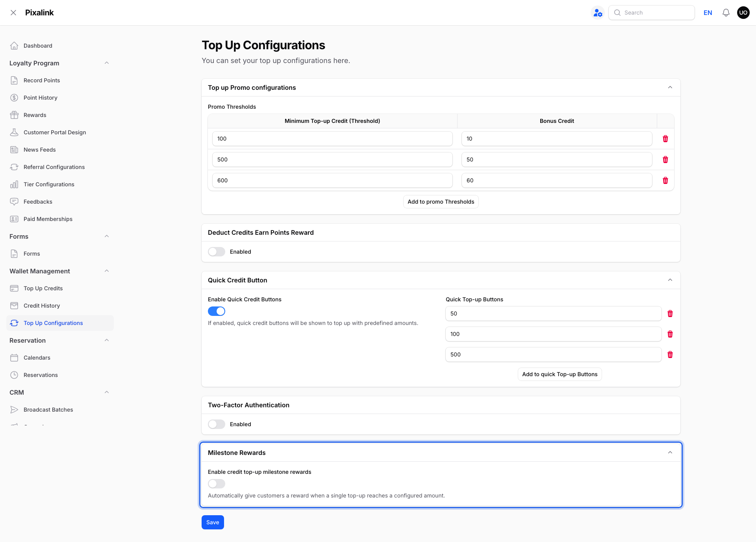Edit the bonus credit field containing 10
This screenshot has height=542, width=756.
click(x=557, y=139)
